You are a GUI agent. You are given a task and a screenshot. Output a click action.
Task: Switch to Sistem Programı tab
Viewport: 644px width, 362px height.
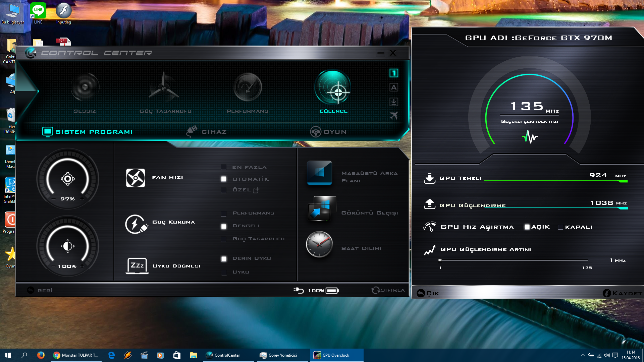(87, 132)
